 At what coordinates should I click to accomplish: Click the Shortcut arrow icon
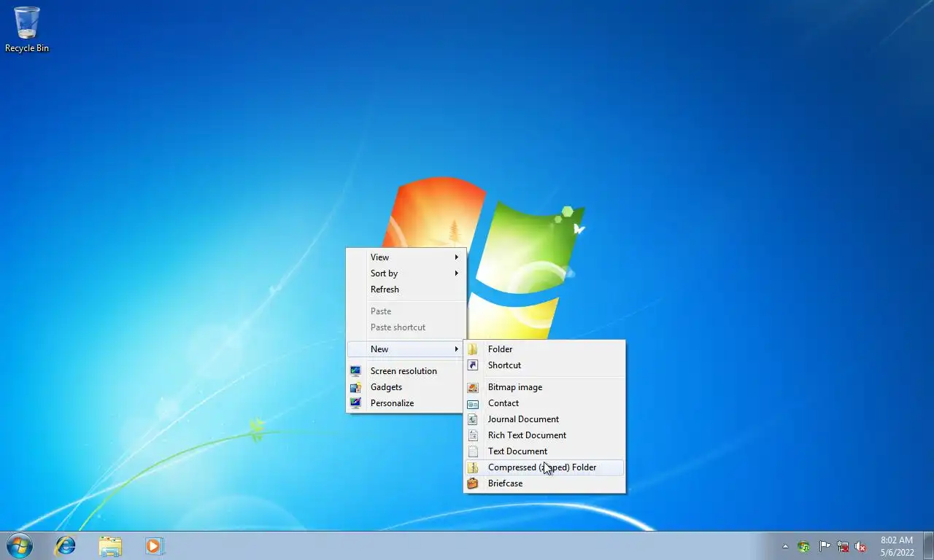point(473,365)
